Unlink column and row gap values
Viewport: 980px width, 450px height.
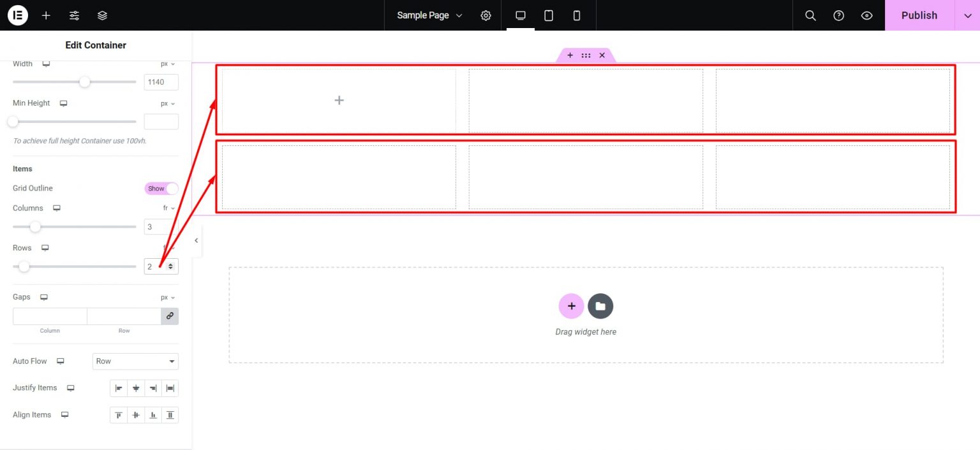[170, 316]
